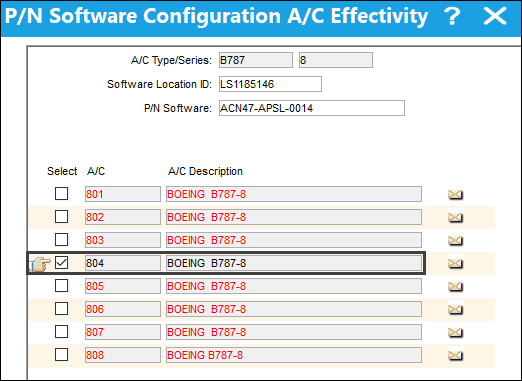This screenshot has height=381, width=522.
Task: Click the BOEING B787-8 description for 804
Action: [294, 263]
